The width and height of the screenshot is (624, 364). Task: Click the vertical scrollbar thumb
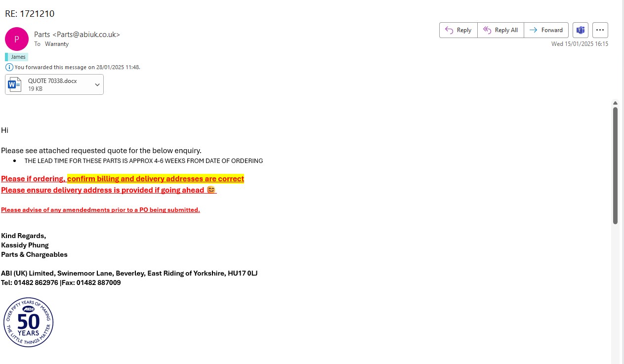[615, 165]
